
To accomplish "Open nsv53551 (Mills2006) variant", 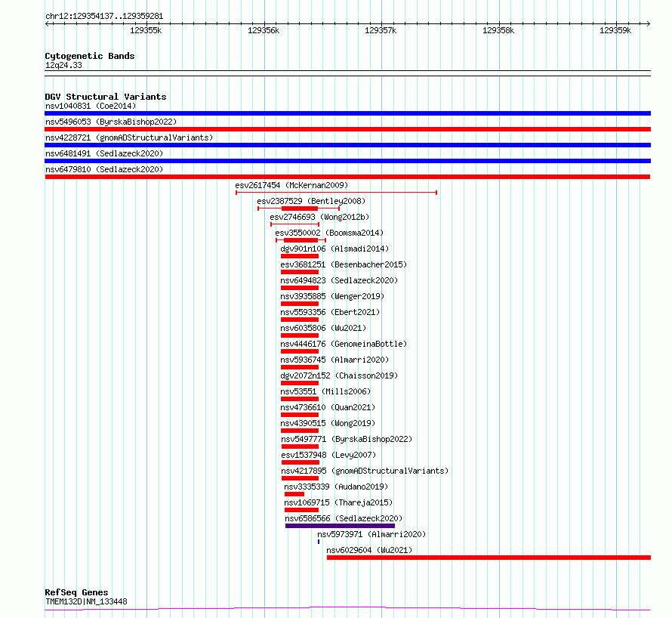I will click(325, 391).
